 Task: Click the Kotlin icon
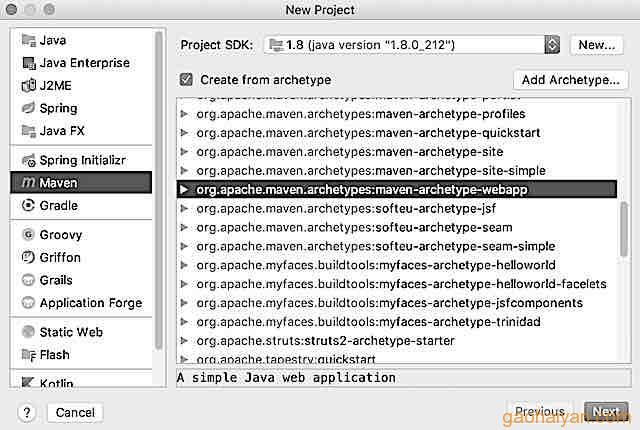pos(28,382)
